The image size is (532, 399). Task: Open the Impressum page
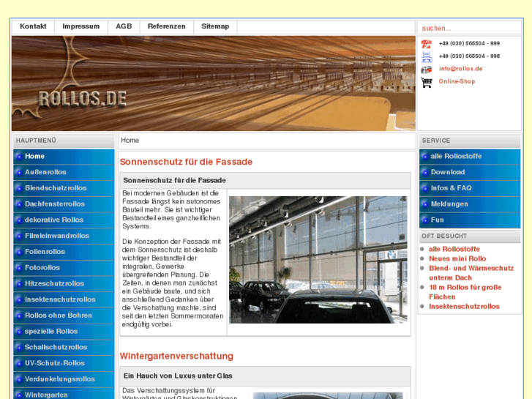tap(80, 26)
